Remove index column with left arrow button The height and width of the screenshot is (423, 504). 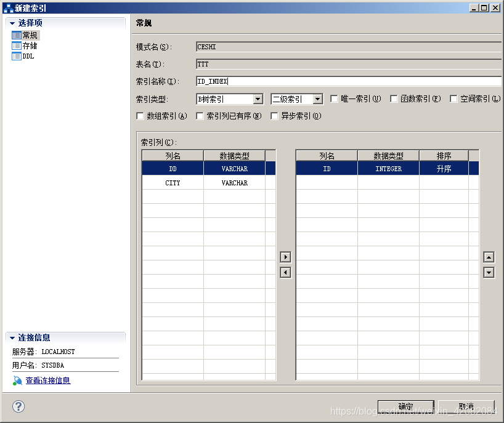285,273
